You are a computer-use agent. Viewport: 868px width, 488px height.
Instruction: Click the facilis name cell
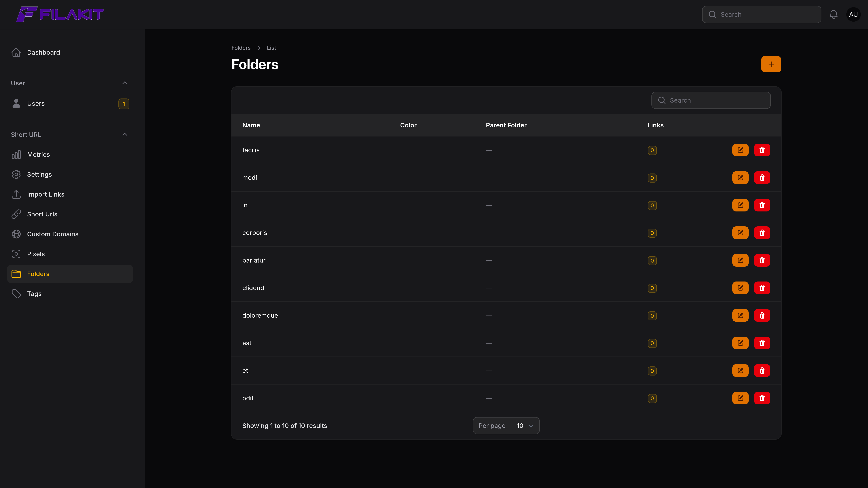click(251, 150)
